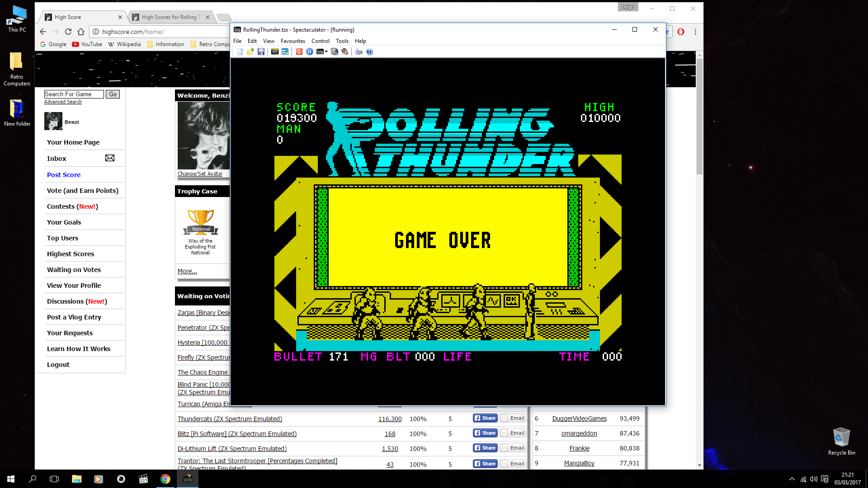This screenshot has height=488, width=868.
Task: Click the Thundercats score Share button
Action: [485, 418]
